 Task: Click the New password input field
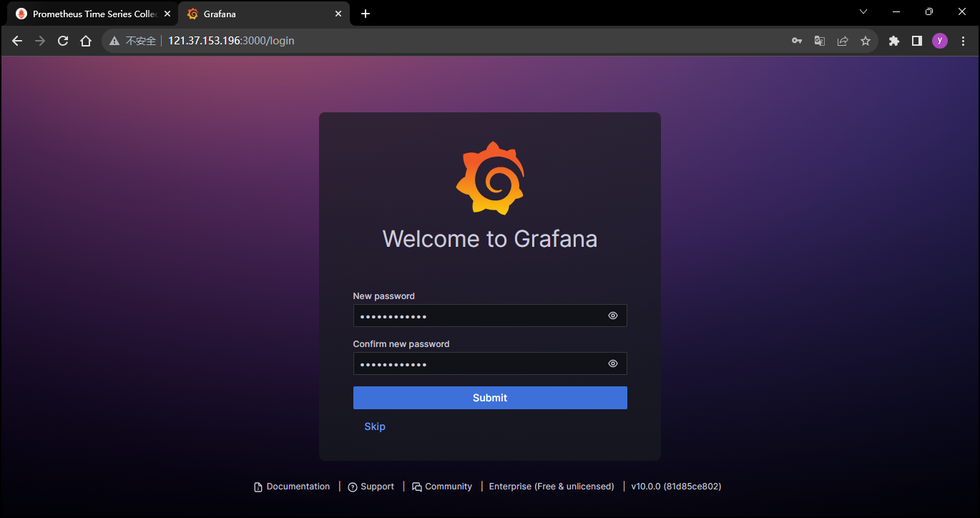pyautogui.click(x=490, y=316)
